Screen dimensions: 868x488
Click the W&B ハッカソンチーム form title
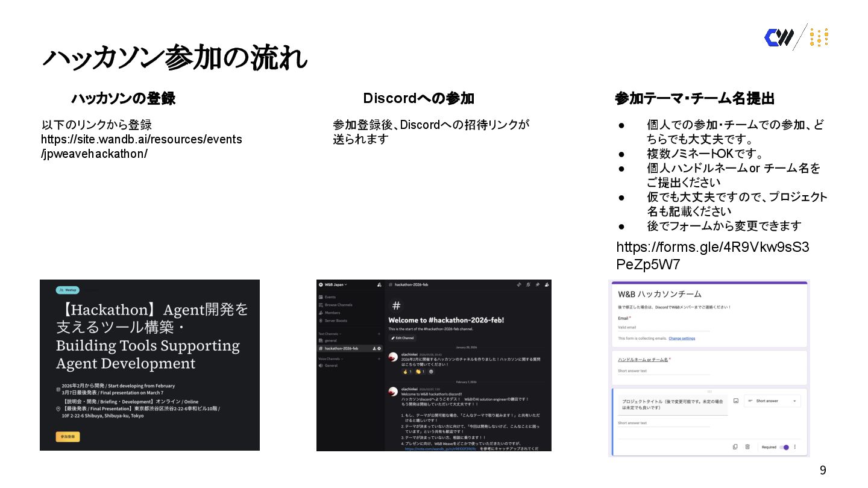click(x=659, y=294)
